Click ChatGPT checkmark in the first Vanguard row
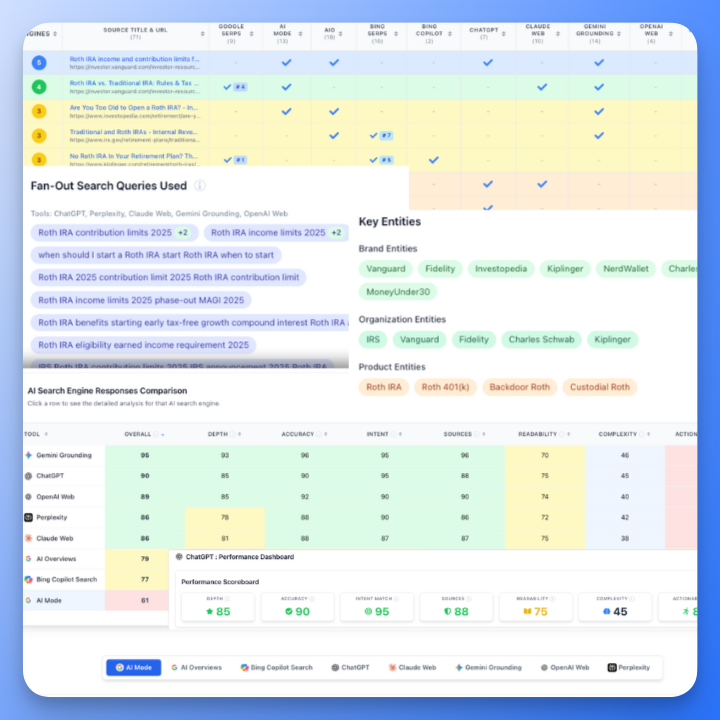 (x=488, y=62)
